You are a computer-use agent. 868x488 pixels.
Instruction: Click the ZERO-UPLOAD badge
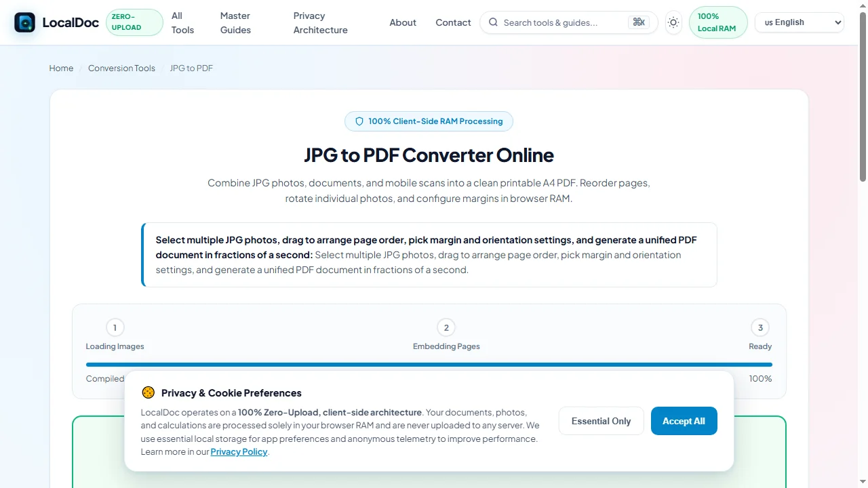(x=134, y=22)
